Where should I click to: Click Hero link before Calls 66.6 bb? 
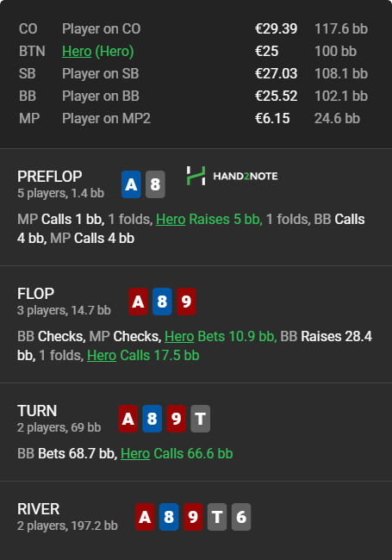coord(135,453)
